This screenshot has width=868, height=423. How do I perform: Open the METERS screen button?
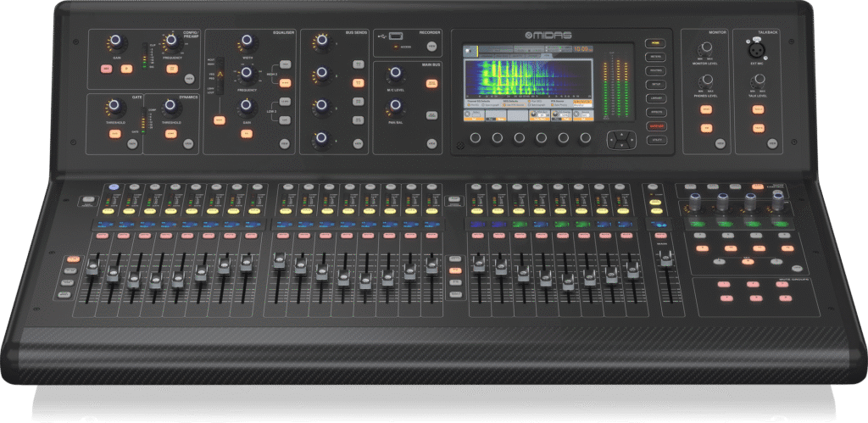656,56
